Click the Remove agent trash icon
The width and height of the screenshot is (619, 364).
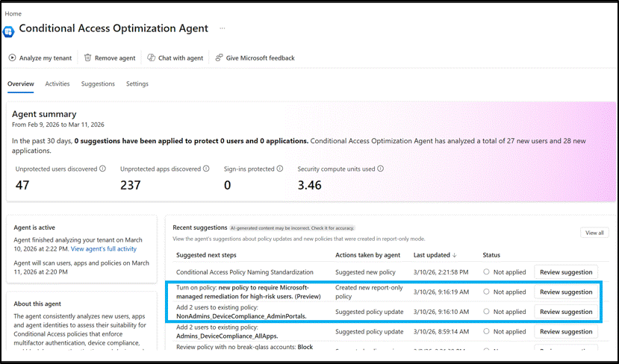(88, 57)
